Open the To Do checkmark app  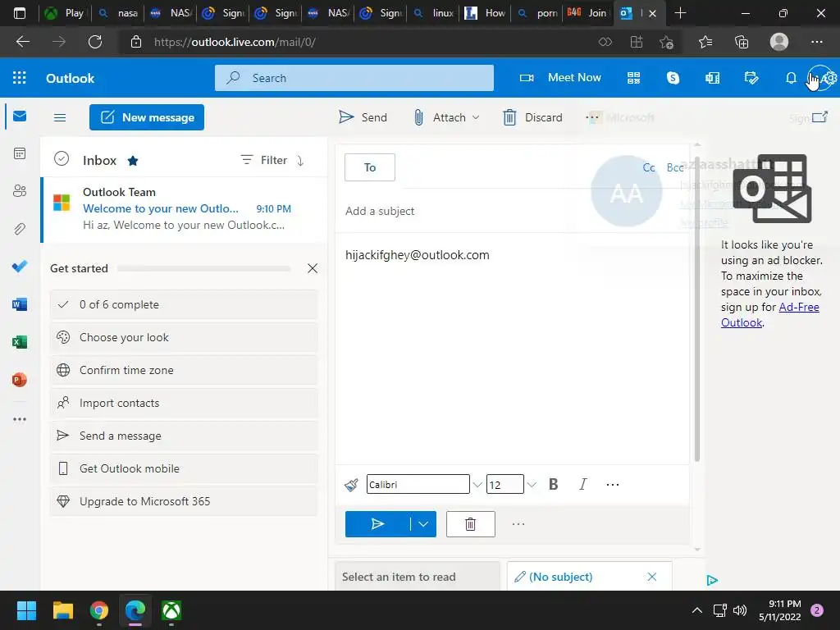pyautogui.click(x=20, y=267)
